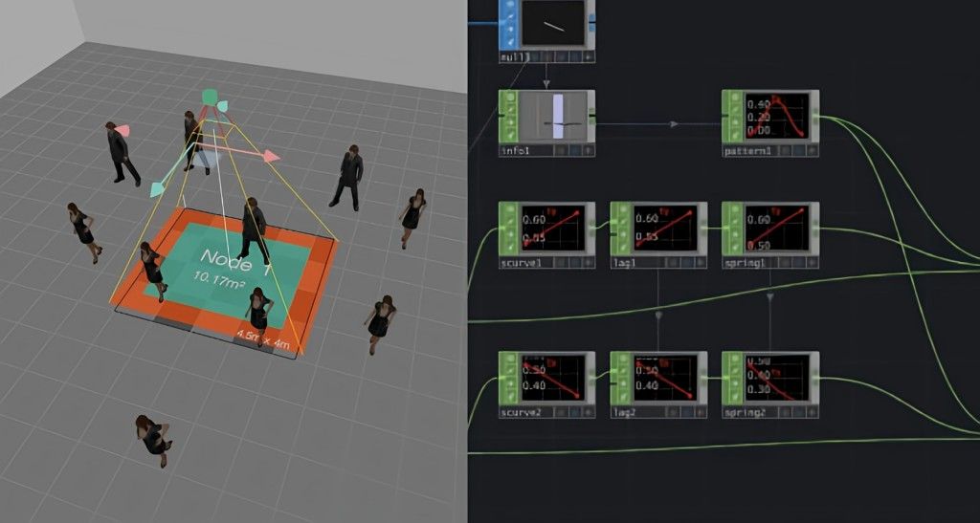The width and height of the screenshot is (980, 523).
Task: Click the spring1 node name label
Action: pos(745,263)
